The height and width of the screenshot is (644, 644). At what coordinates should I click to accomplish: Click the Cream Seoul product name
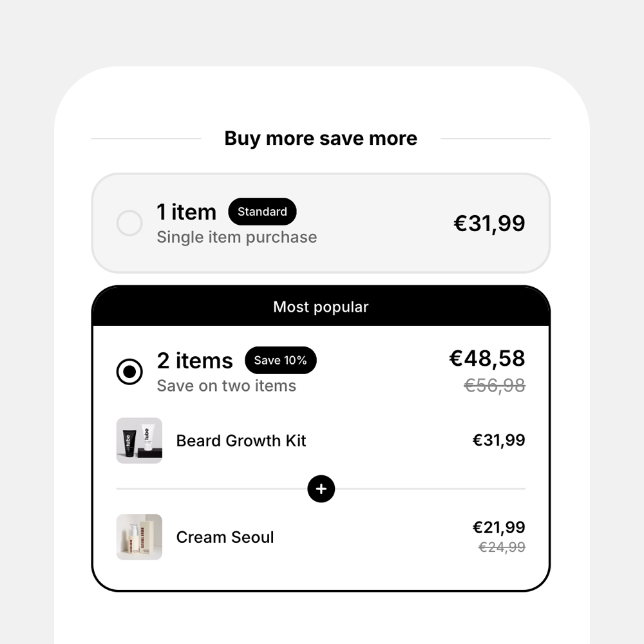tap(225, 537)
